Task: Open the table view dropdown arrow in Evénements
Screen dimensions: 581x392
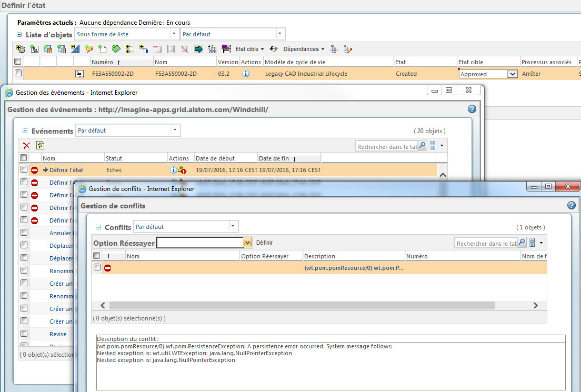Action: (x=442, y=146)
